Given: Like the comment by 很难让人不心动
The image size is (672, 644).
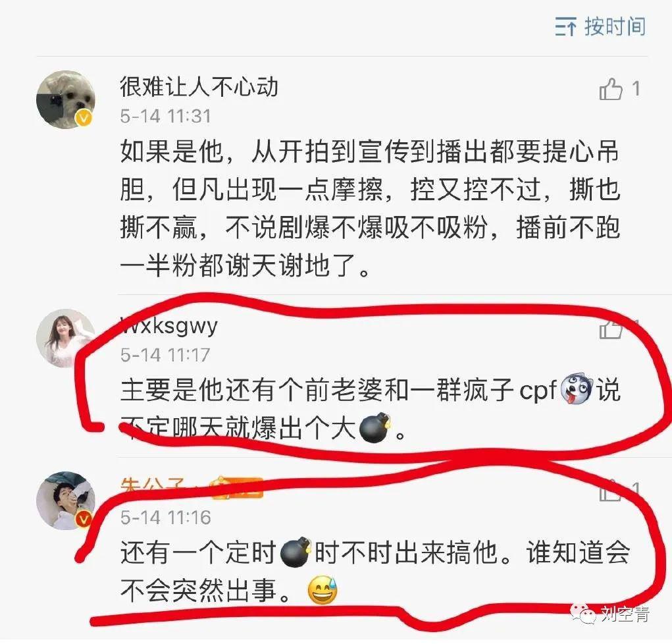Looking at the screenshot, I should coord(611,89).
